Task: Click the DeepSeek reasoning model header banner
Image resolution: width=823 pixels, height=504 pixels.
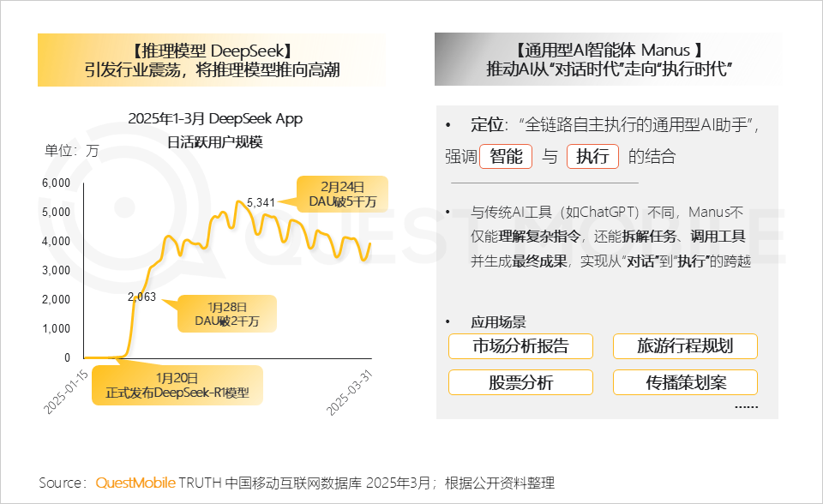Action: [212, 60]
